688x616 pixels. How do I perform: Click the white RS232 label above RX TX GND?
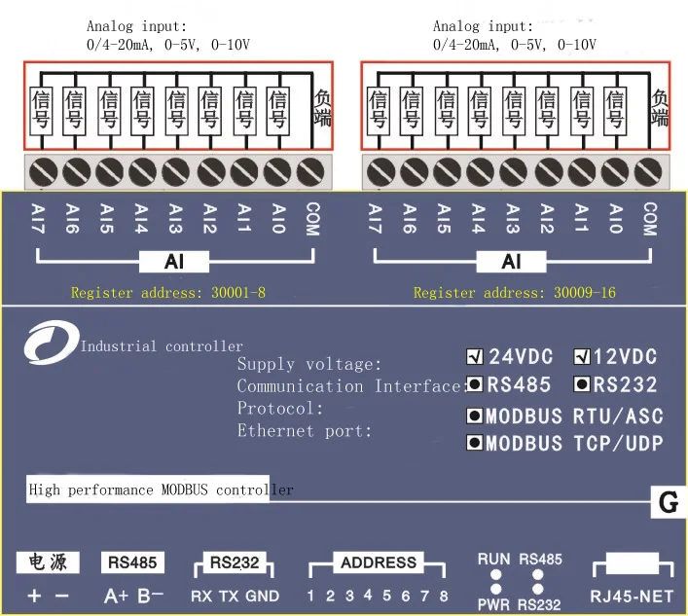(235, 562)
